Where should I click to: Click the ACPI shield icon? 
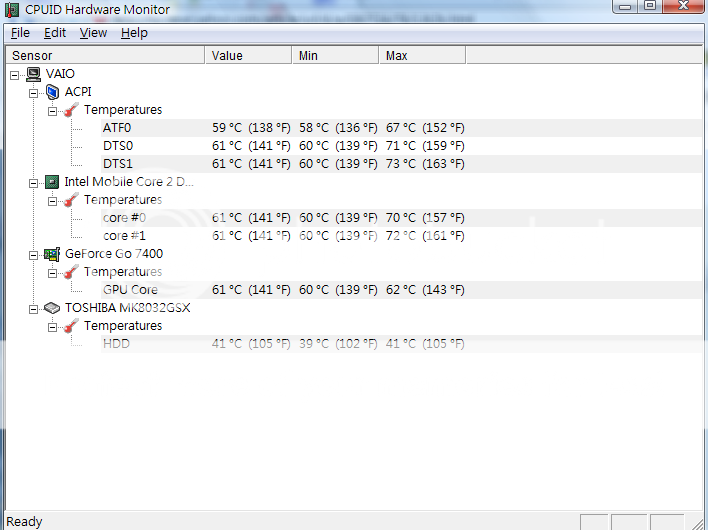tap(52, 92)
